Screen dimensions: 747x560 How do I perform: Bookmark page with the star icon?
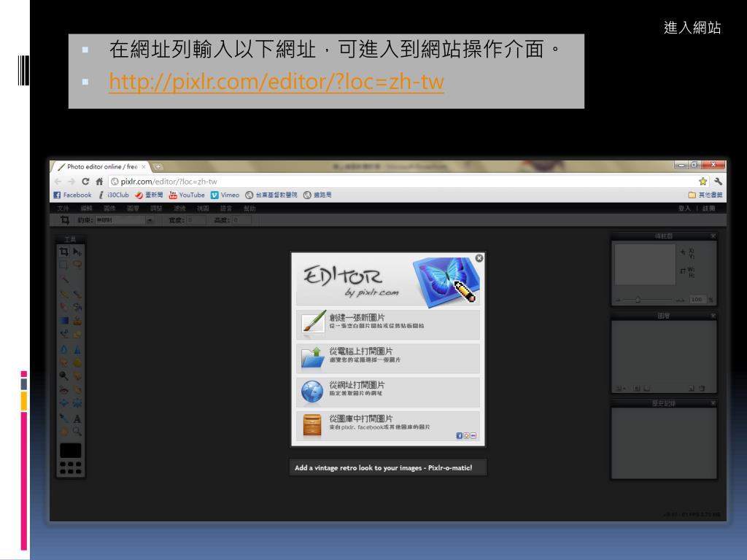[x=703, y=182]
